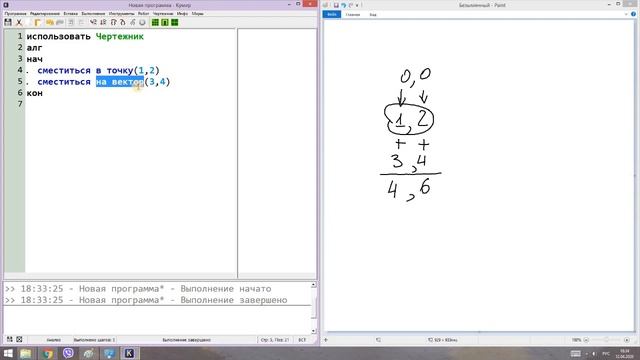Viewport: 640px width, 360px height.
Task: Click the Save icon in Kumir toolbar
Action: click(8, 22)
